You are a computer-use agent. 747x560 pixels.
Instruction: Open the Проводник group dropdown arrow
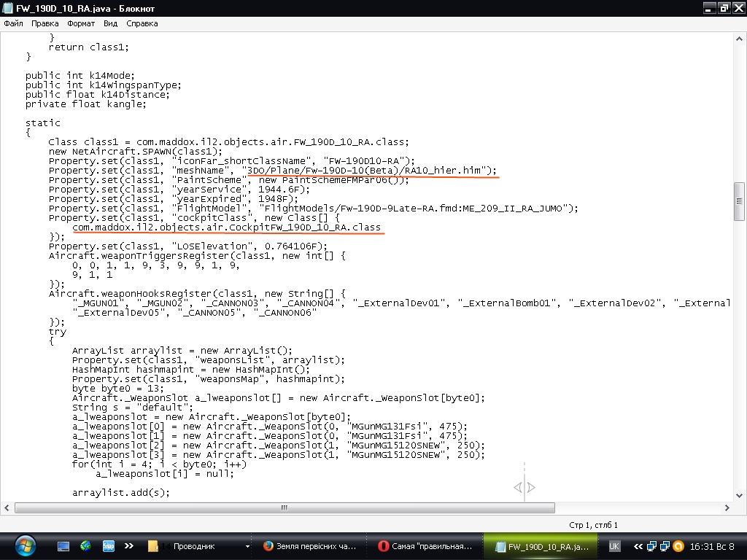point(247,546)
